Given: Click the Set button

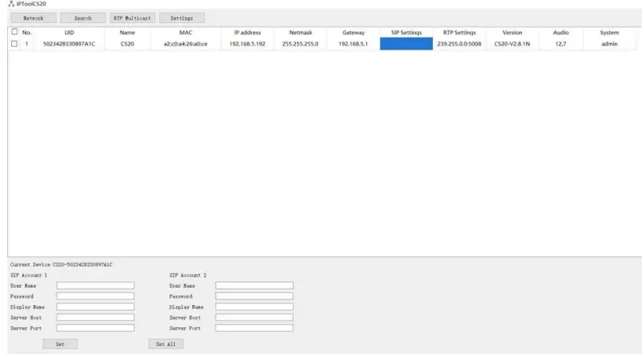Looking at the screenshot, I should pos(60,344).
